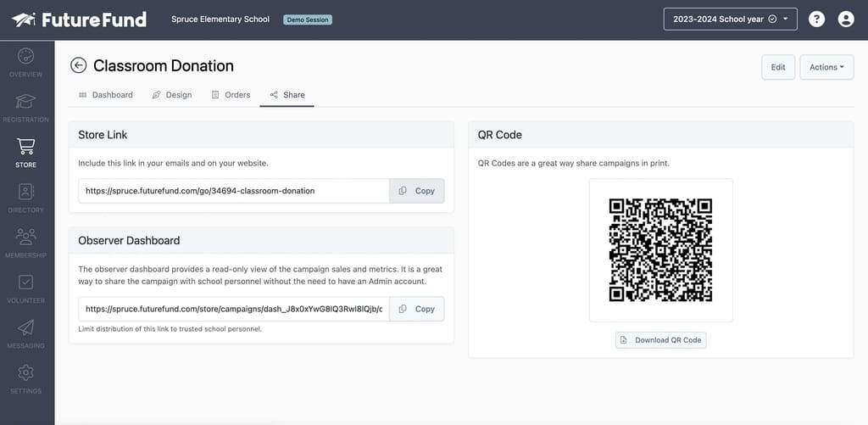
Task: Open the 2023-2024 School year dropdown
Action: tap(730, 19)
